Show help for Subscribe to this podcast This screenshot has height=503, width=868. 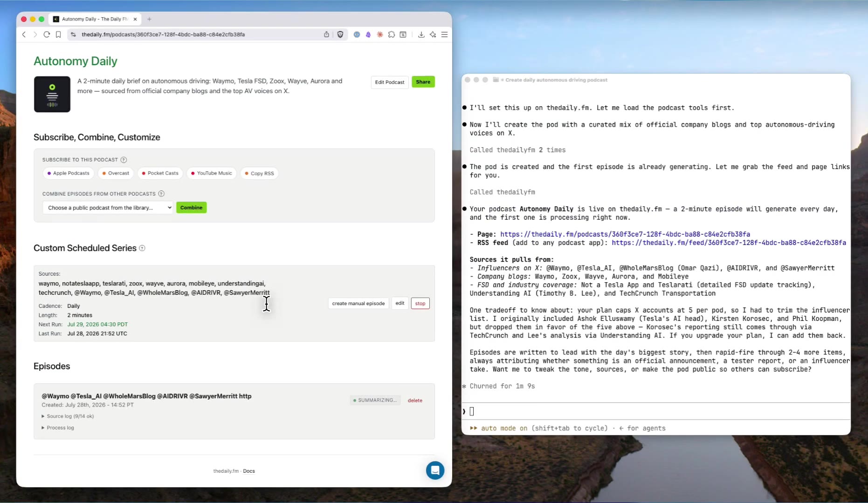pyautogui.click(x=124, y=160)
